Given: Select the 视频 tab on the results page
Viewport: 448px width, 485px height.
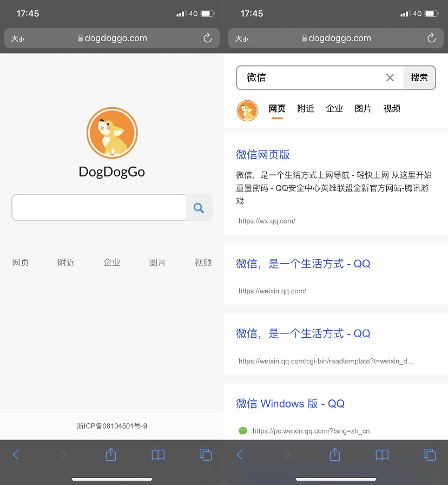Looking at the screenshot, I should (x=392, y=109).
